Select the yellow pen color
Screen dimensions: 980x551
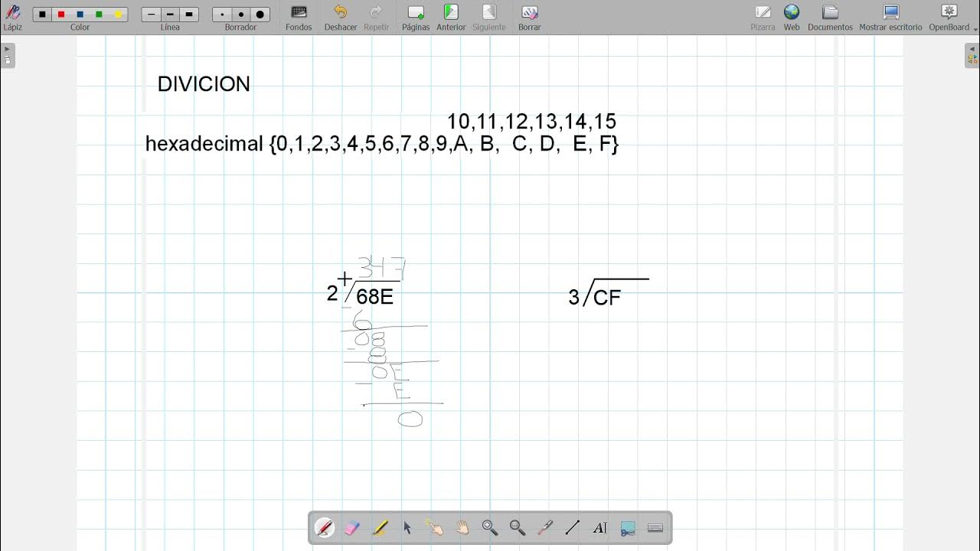click(118, 15)
